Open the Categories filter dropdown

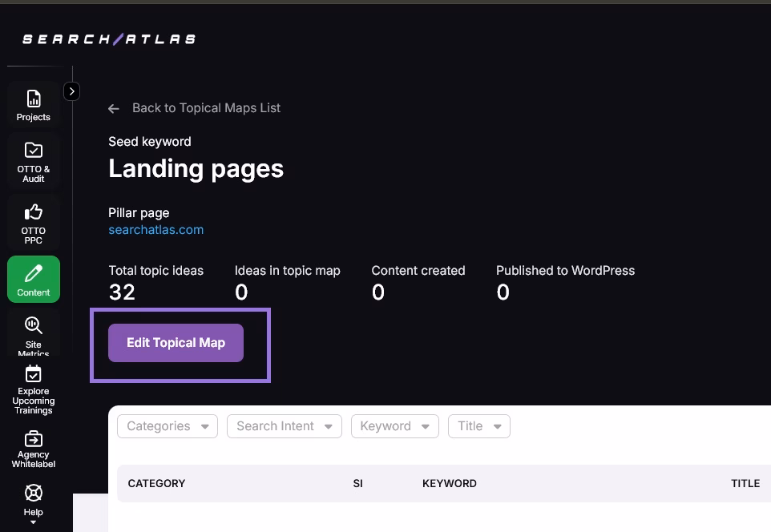(168, 426)
